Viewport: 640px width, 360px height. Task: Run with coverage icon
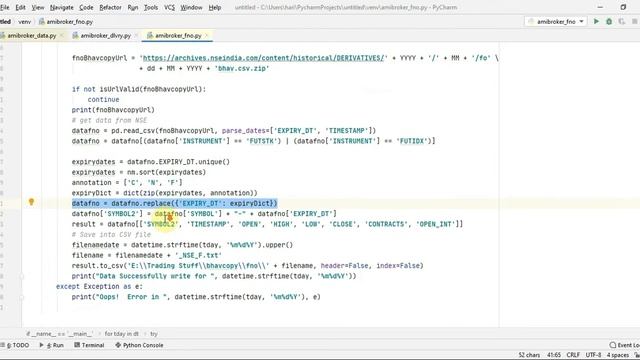[622, 21]
